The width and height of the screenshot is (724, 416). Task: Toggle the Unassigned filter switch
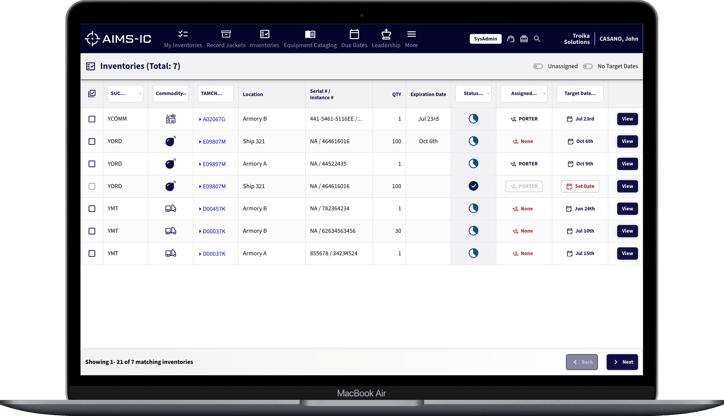(x=538, y=66)
